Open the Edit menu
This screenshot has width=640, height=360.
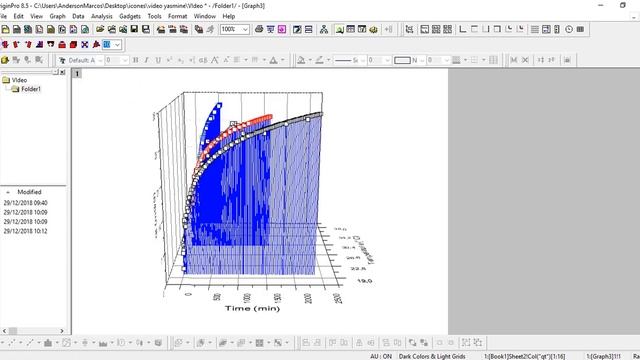(x=18, y=16)
